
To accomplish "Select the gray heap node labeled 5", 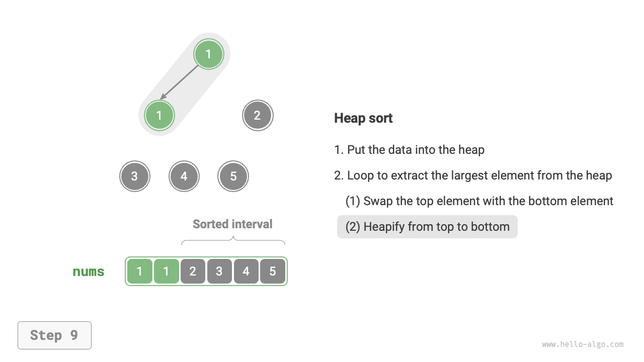I will click(233, 176).
